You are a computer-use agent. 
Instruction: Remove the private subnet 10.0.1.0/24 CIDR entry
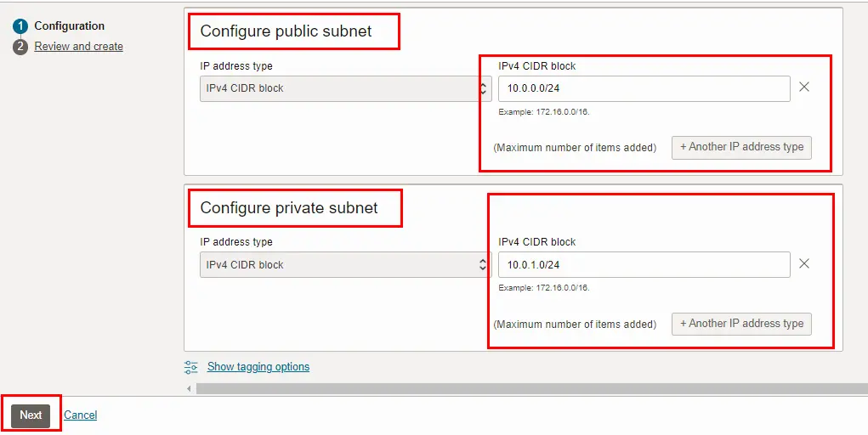point(803,264)
